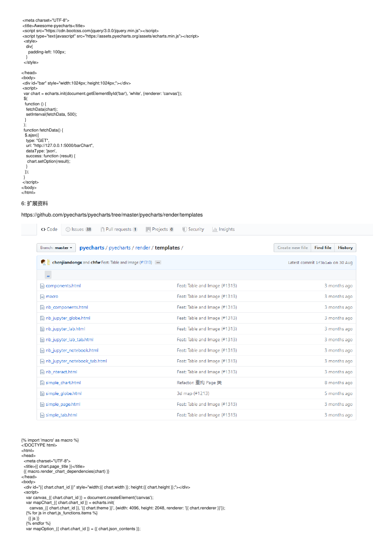This screenshot has width=392, height=555.
Task: Go to the Pull requests tab
Action: pos(119,229)
